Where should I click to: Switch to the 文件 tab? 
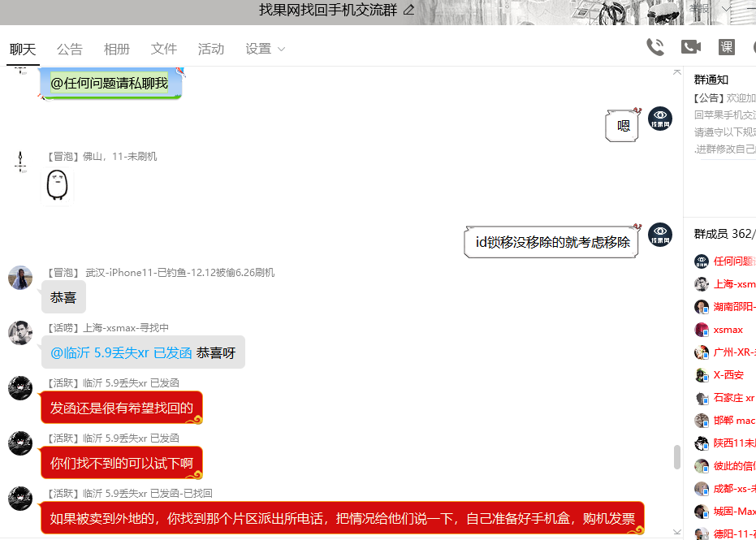click(x=164, y=50)
